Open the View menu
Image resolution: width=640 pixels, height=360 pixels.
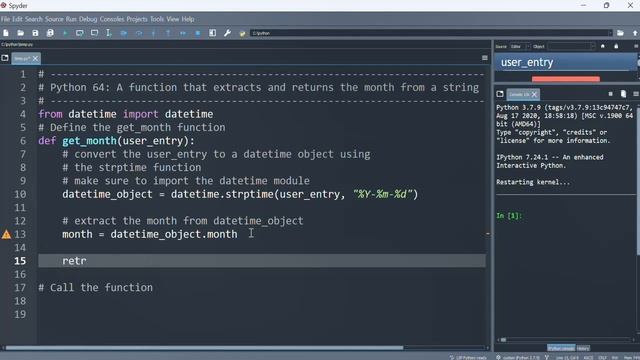(173, 19)
